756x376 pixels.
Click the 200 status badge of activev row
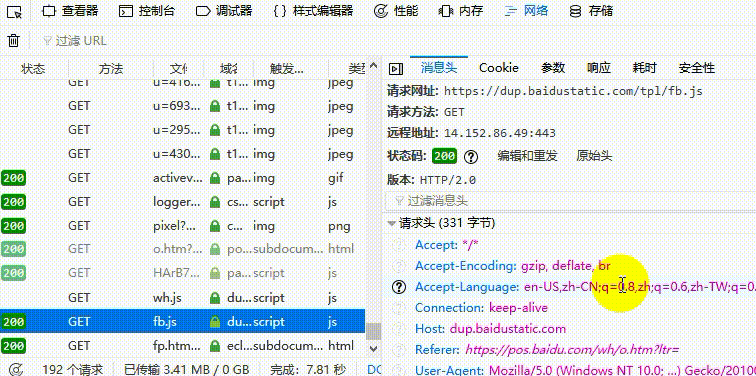[x=13, y=178]
